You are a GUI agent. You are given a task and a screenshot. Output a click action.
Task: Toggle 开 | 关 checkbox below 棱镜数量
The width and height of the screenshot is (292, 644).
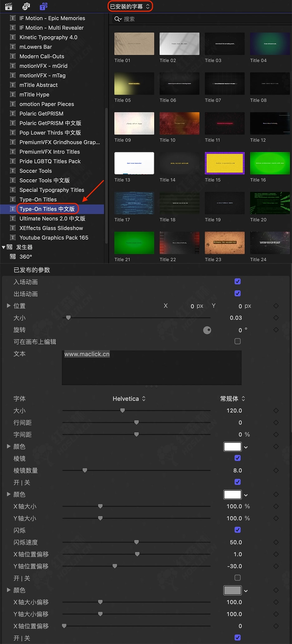pos(237,482)
